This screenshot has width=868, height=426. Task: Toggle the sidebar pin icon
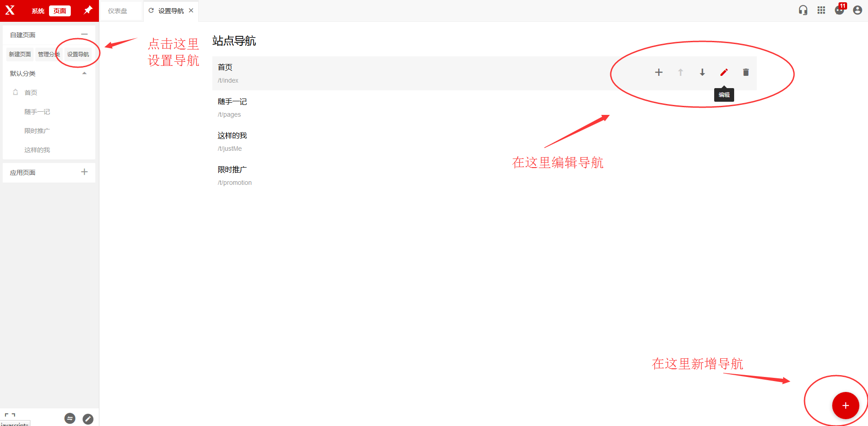pos(88,10)
